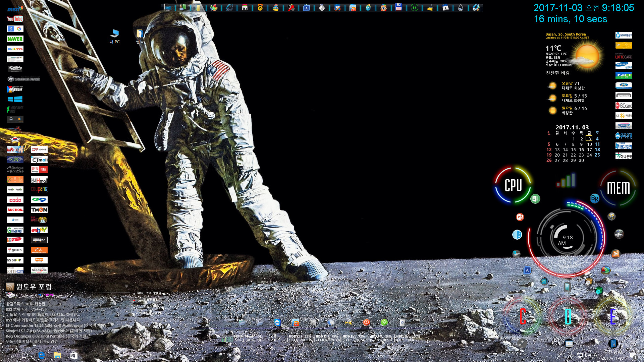Open the AUCTION shortcut
644x362 pixels.
coord(15,210)
